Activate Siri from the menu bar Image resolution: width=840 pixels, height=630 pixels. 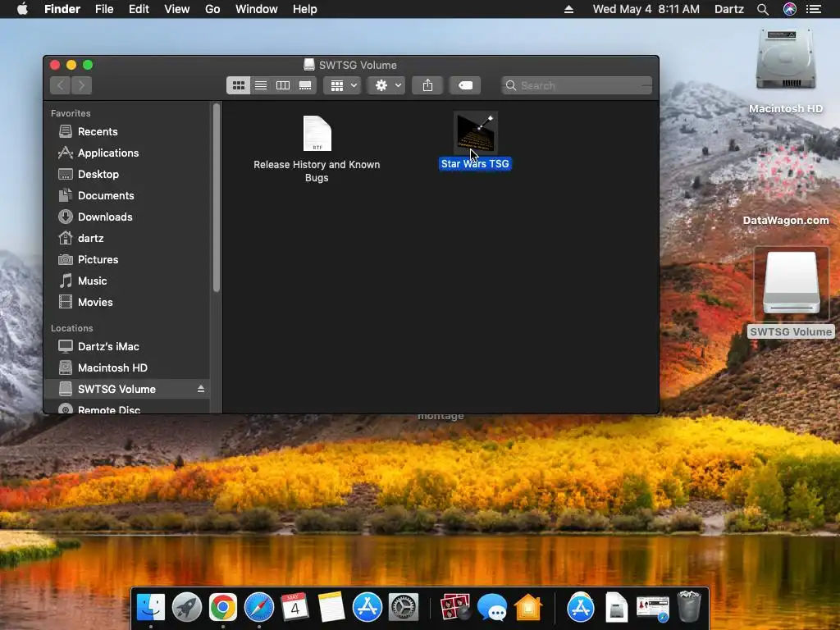coord(790,9)
